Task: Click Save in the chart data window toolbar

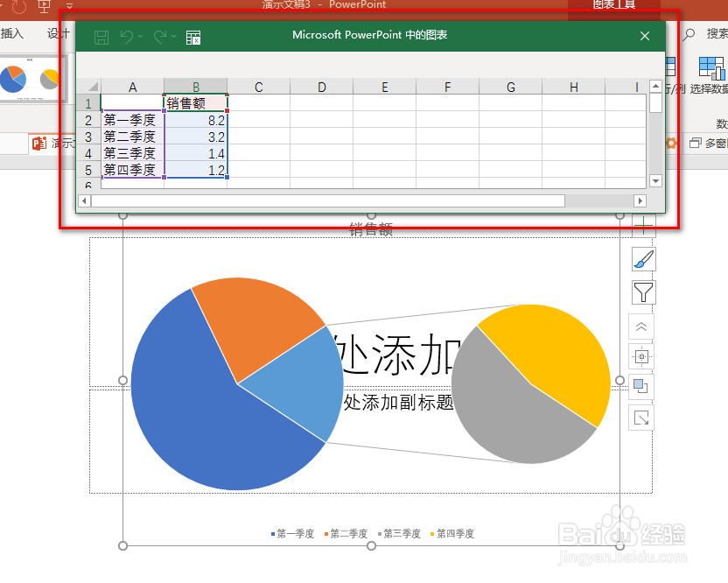Action: tap(100, 36)
